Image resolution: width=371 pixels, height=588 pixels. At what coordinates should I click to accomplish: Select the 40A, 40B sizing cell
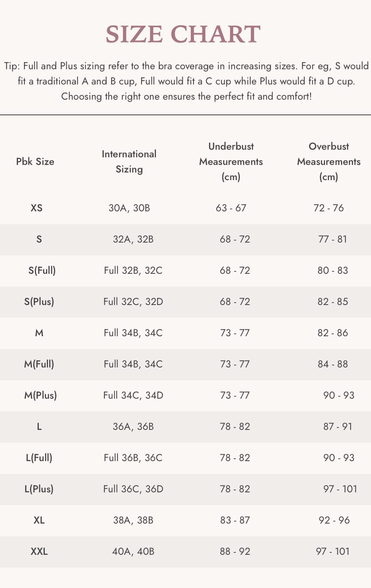(133, 552)
